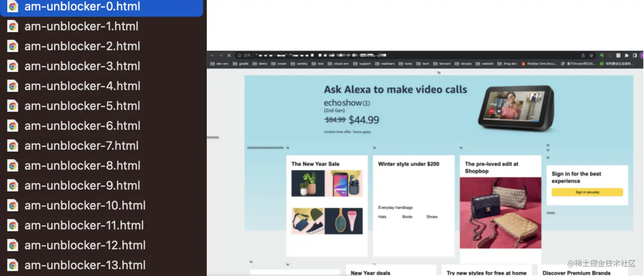Open the conan bookmark folder
644x276 pixels.
click(279, 64)
